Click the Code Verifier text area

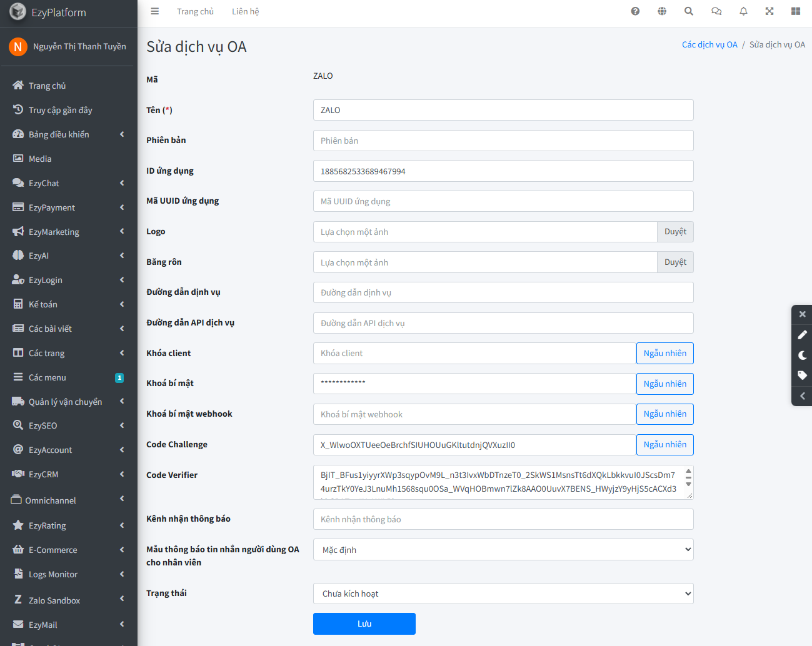coord(503,482)
